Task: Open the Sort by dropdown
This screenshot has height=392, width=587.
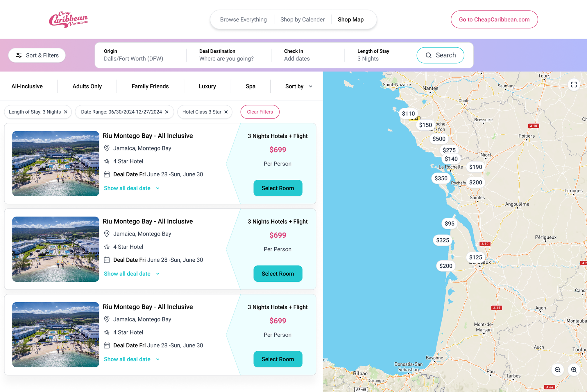Action: pyautogui.click(x=298, y=86)
